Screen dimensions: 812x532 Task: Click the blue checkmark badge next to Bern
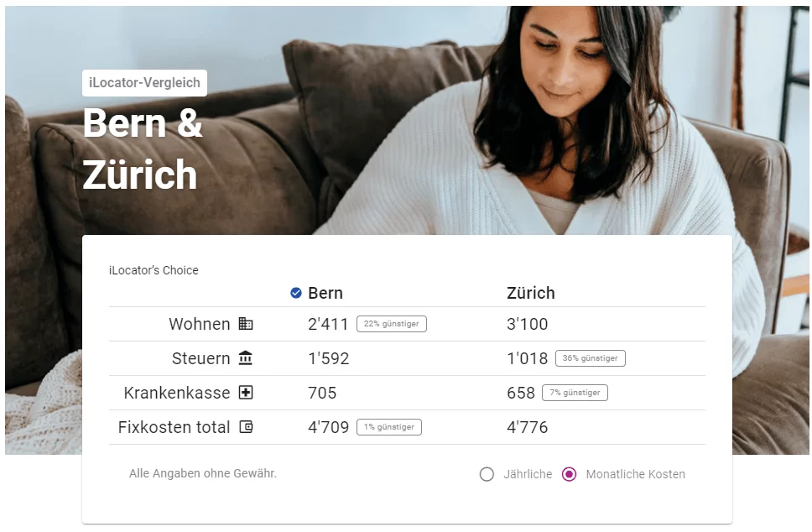[x=296, y=293]
